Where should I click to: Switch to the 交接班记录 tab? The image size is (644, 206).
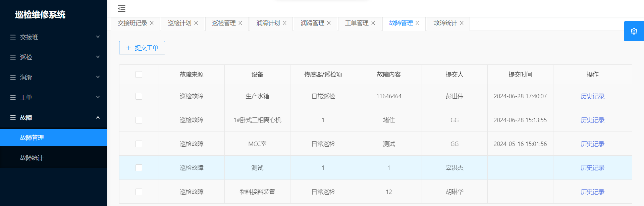coord(132,23)
